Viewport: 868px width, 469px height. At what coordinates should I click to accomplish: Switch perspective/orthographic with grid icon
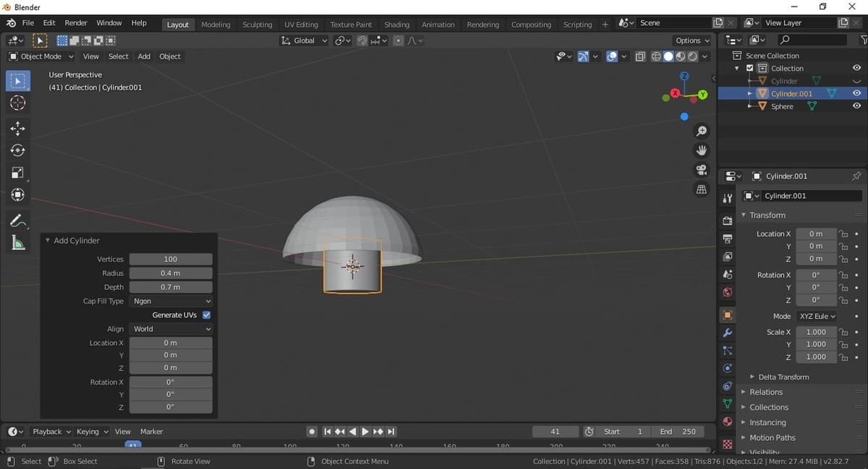[701, 189]
